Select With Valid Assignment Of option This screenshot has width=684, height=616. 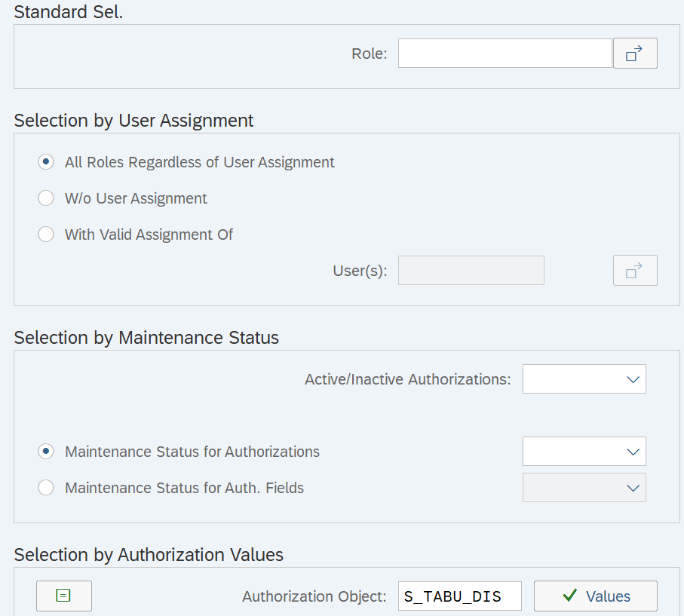click(46, 234)
